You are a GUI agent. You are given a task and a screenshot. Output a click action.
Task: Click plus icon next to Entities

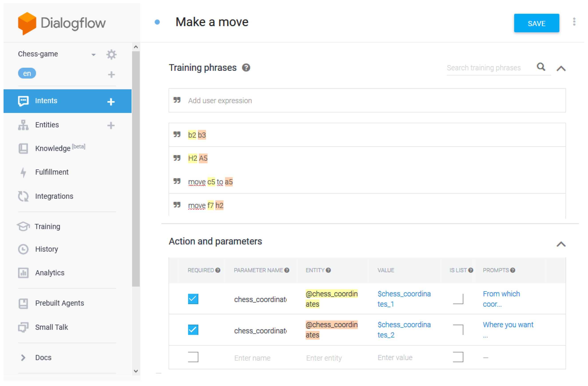(111, 125)
